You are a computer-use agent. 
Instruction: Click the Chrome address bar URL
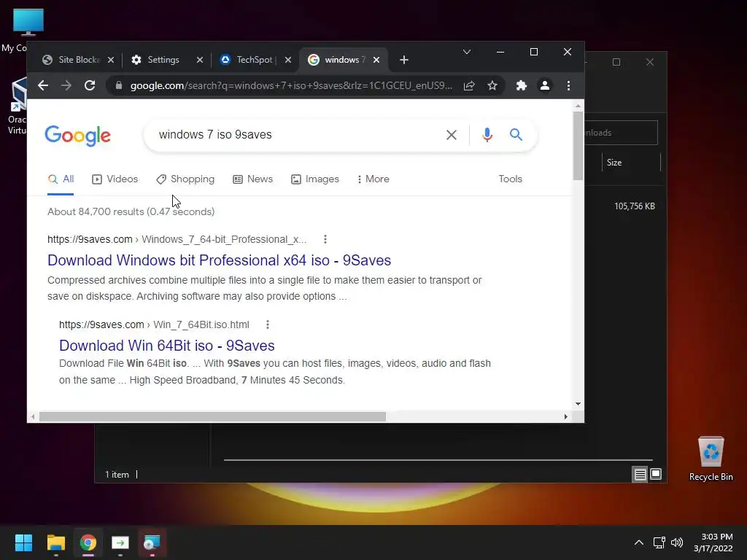(x=291, y=86)
